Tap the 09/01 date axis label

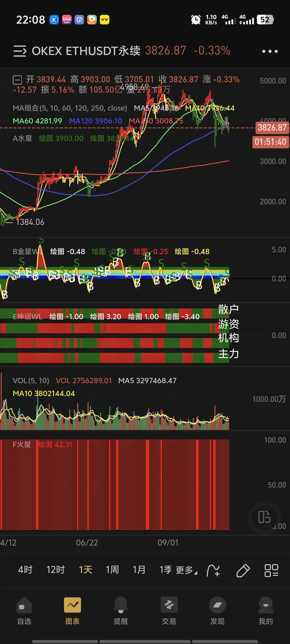pyautogui.click(x=168, y=543)
